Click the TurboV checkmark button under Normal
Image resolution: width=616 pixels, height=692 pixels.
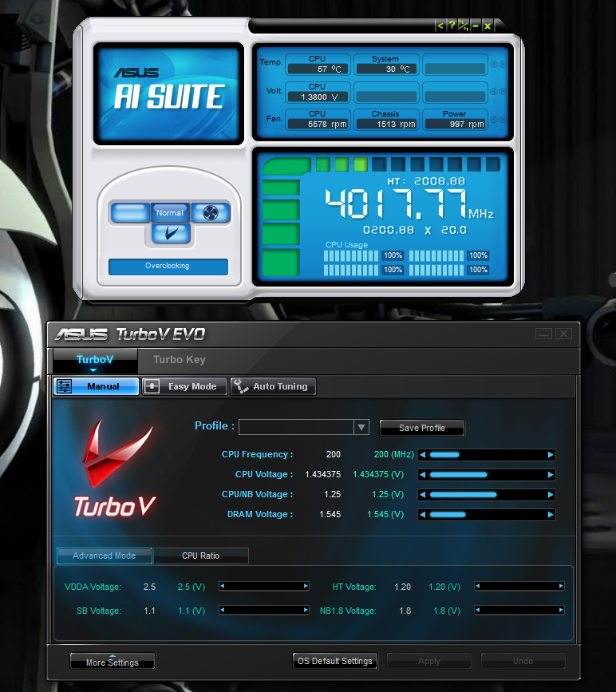[x=171, y=233]
